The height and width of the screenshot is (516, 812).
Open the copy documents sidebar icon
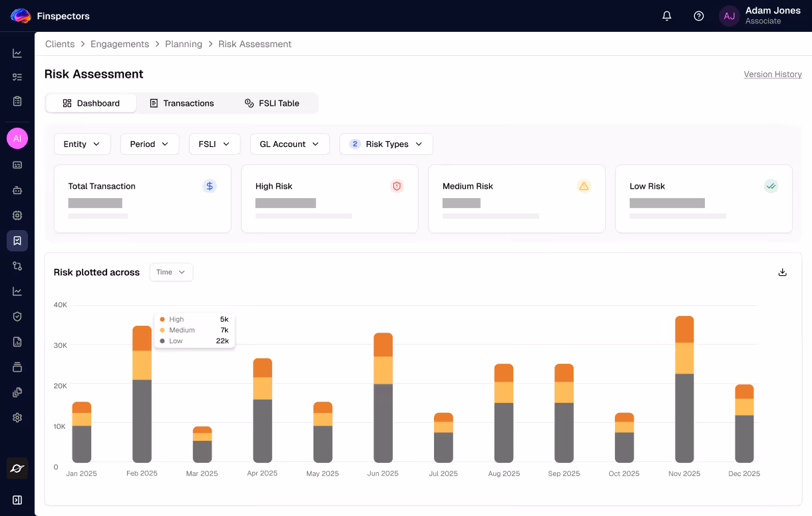pyautogui.click(x=17, y=392)
